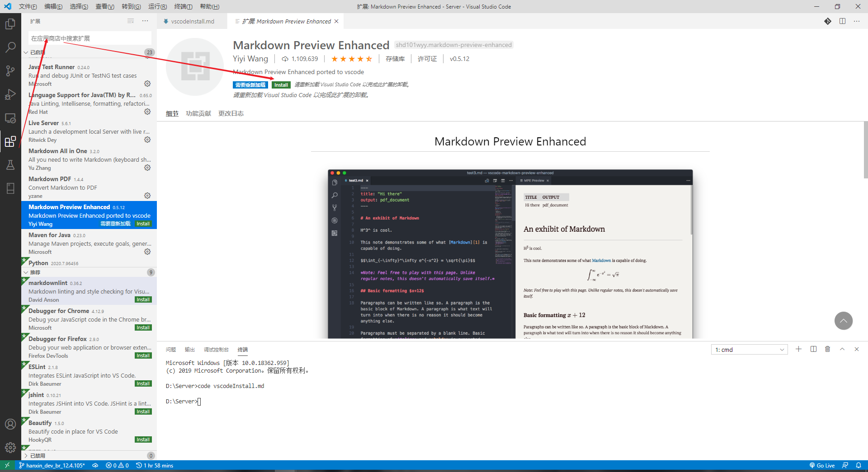The width and height of the screenshot is (868, 472).
Task: Open the Source Control view
Action: (x=10, y=71)
